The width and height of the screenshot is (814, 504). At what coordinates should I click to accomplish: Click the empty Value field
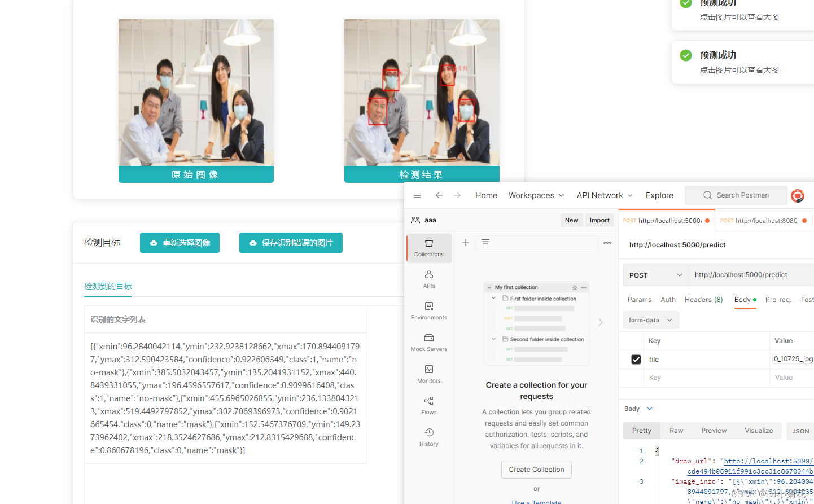tap(792, 378)
